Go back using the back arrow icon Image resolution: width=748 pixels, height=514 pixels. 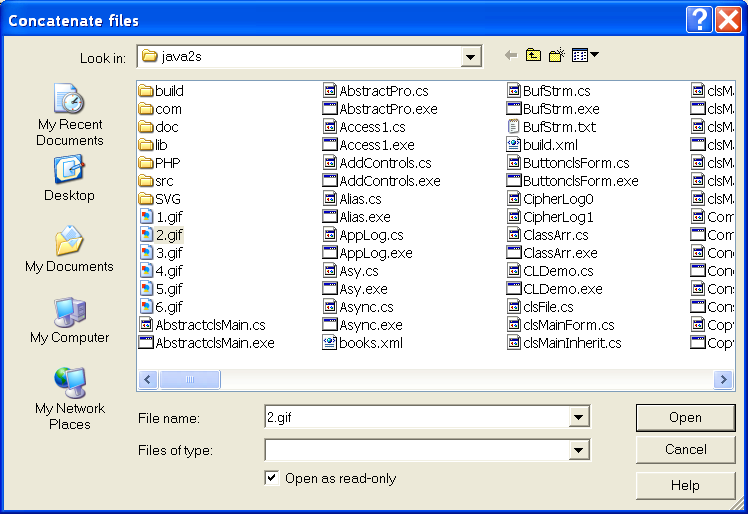pyautogui.click(x=511, y=56)
